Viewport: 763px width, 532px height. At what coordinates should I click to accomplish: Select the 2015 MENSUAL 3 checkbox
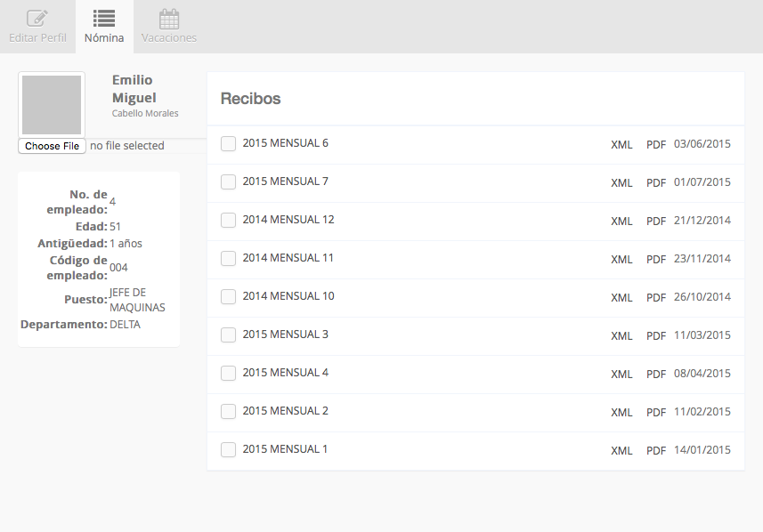[228, 335]
